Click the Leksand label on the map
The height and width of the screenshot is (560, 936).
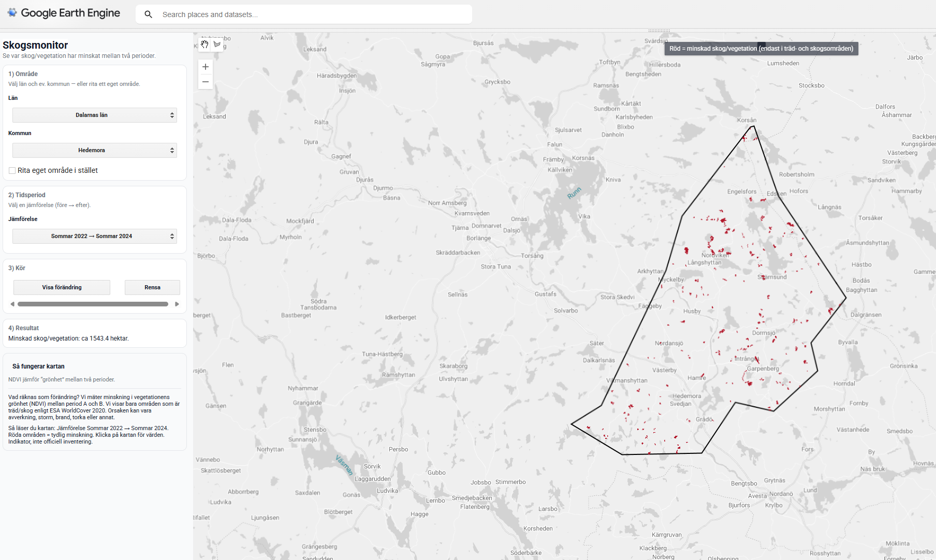coord(214,116)
